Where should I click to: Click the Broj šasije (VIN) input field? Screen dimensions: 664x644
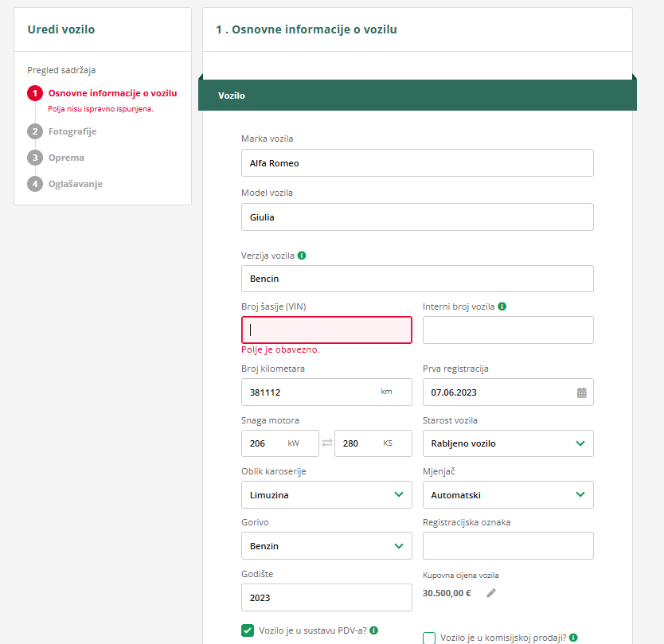coord(326,330)
